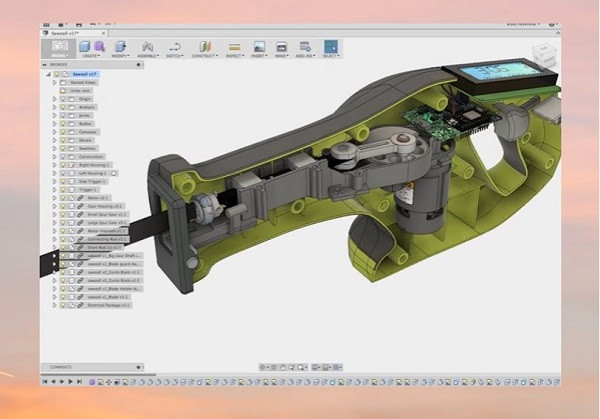The width and height of the screenshot is (600, 419).
Task: Open the INSPECT dropdown menu
Action: click(x=235, y=56)
